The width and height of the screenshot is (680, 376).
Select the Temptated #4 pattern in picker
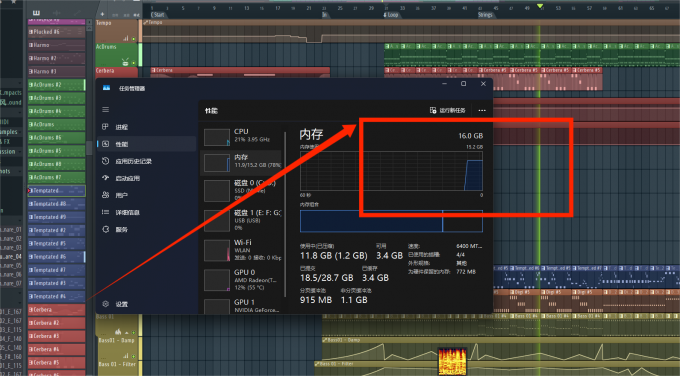click(56, 296)
